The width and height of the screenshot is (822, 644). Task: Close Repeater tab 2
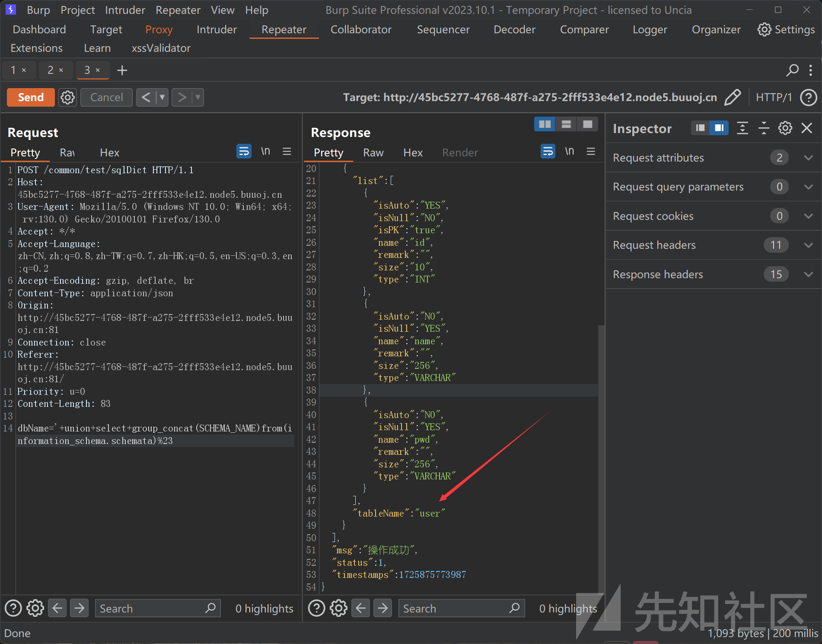(x=61, y=70)
